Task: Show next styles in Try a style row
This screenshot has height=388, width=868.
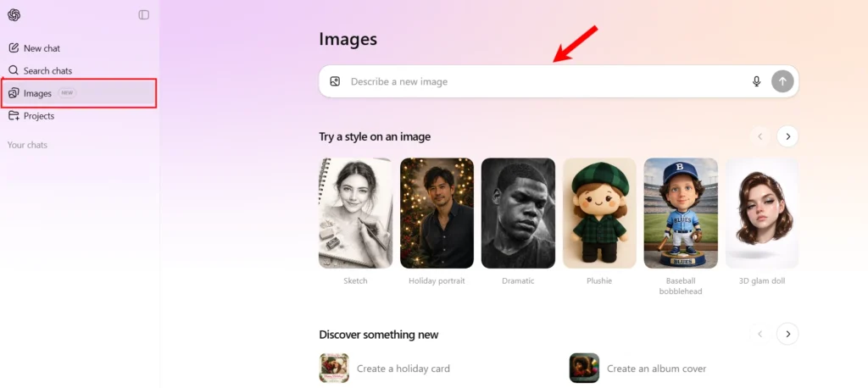Action: click(787, 136)
